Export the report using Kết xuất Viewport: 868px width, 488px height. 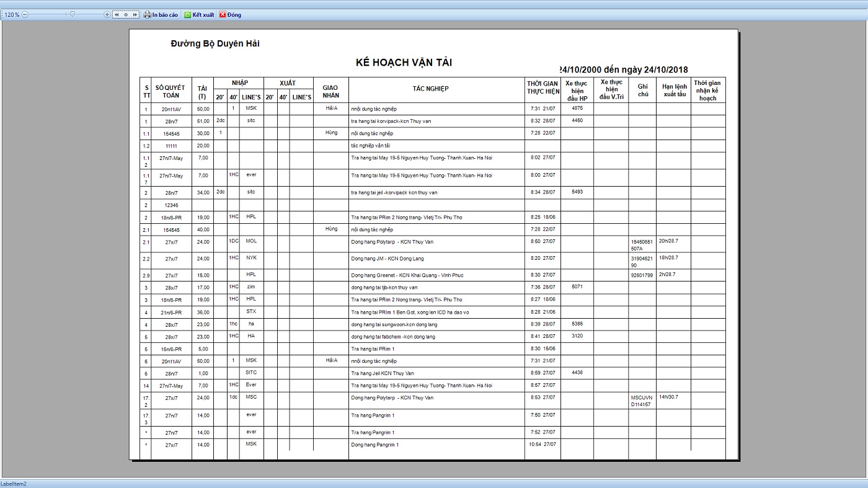coord(200,14)
